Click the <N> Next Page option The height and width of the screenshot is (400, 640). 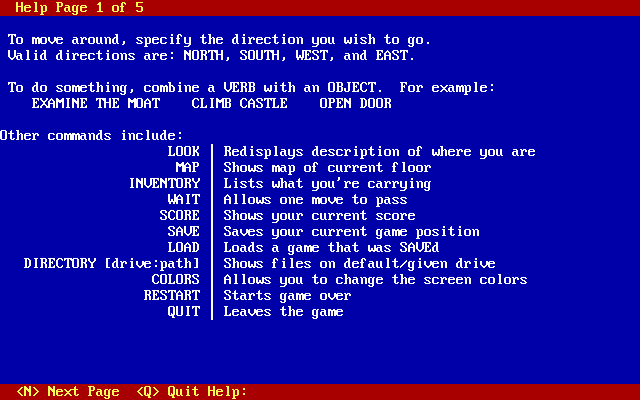point(68,391)
